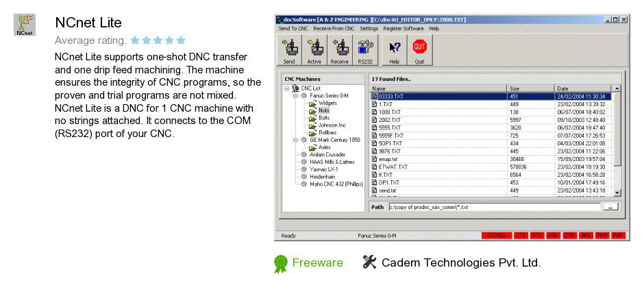
Task: Click the red PAR status indicator
Action: [x=618, y=236]
